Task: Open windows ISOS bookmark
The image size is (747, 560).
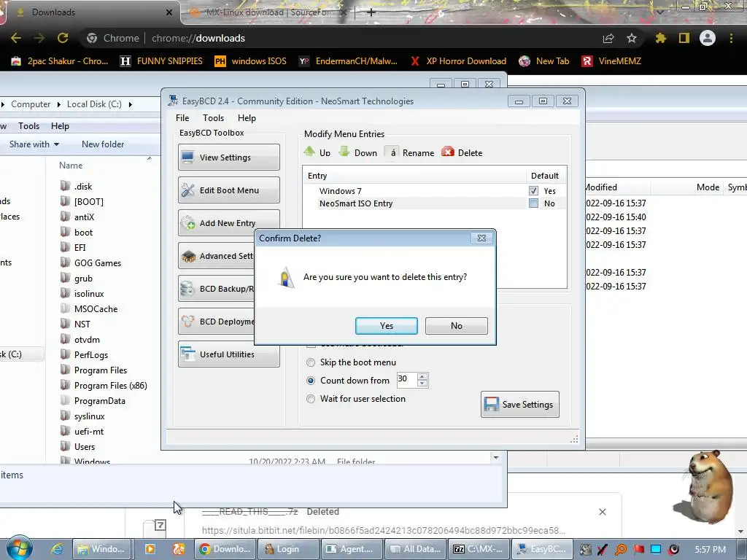Action: pos(251,61)
